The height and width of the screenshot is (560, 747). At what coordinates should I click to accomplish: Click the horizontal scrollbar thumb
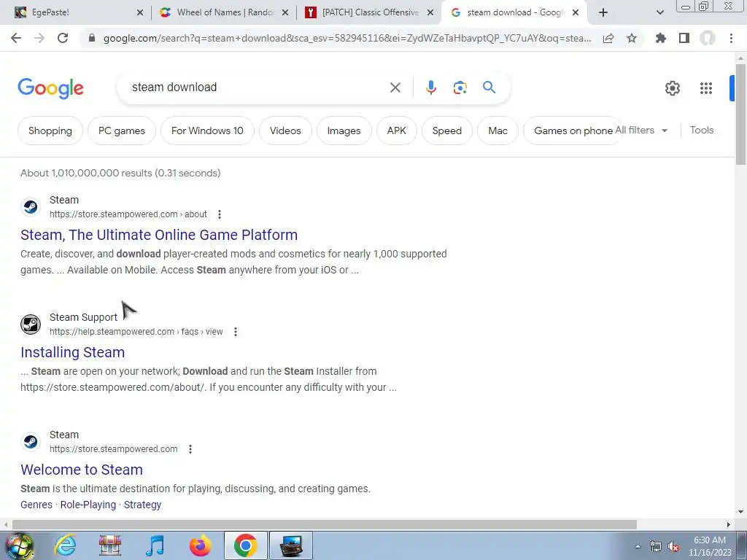pos(324,524)
